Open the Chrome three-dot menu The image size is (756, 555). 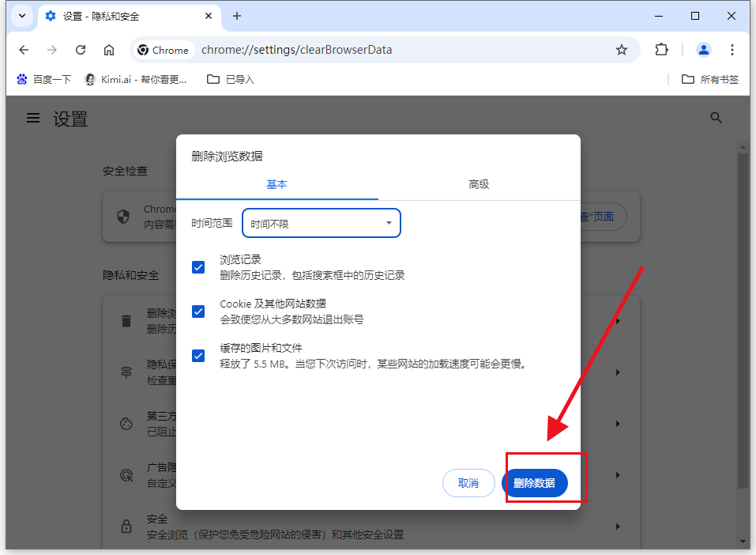click(x=732, y=50)
